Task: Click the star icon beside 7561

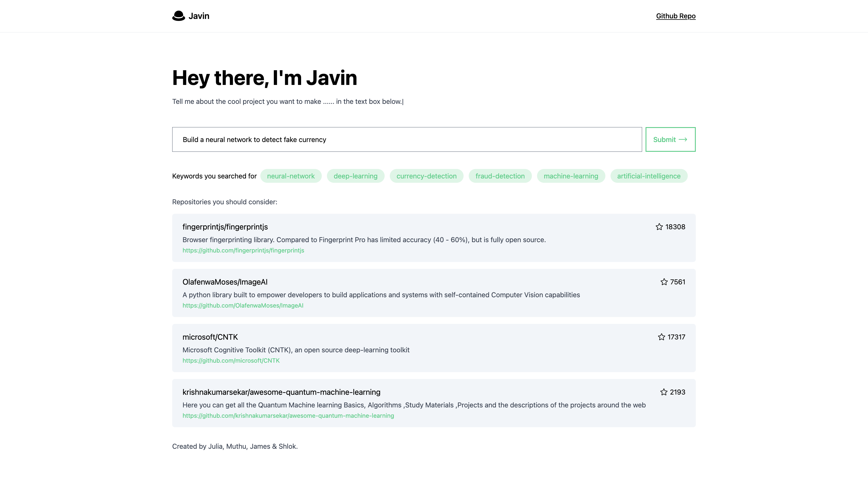Action: [664, 282]
